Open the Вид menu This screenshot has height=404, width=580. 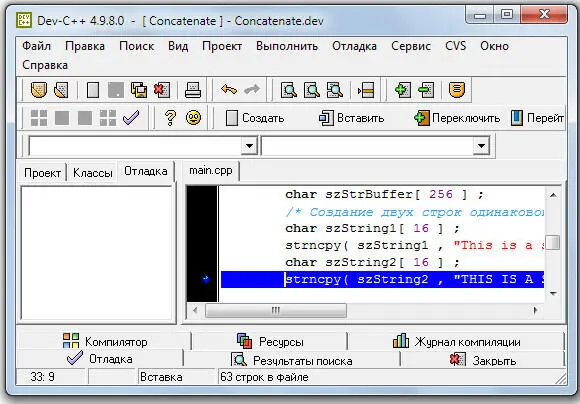[x=178, y=46]
